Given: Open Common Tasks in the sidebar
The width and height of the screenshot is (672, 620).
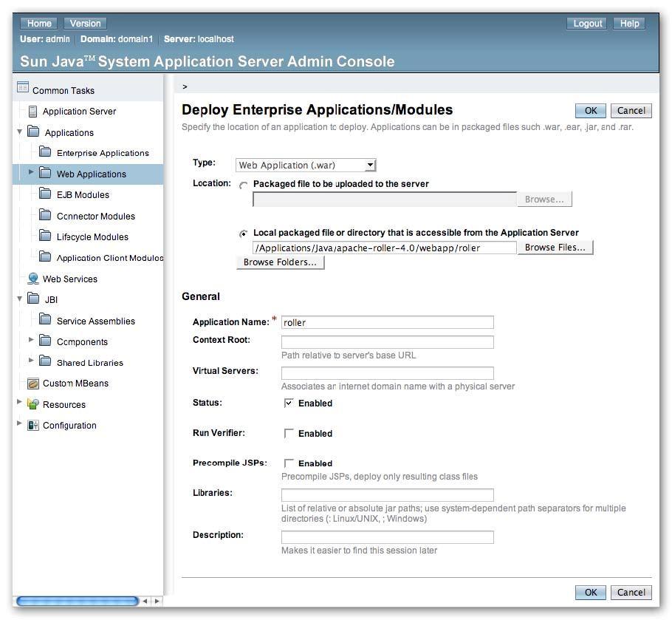Looking at the screenshot, I should click(x=64, y=91).
